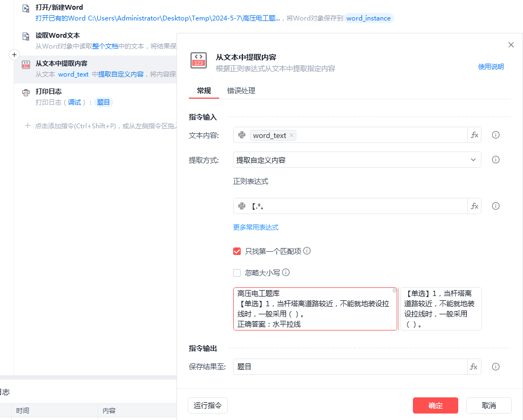Viewport: 523px width, 420px height.
Task: Uncheck 只找第一个匹配项 checkbox
Action: [237, 251]
